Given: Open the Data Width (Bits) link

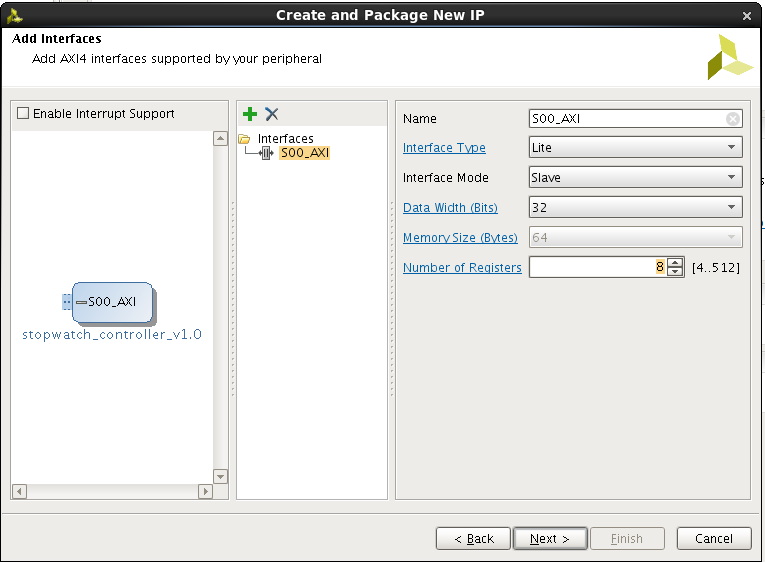Looking at the screenshot, I should click(450, 208).
